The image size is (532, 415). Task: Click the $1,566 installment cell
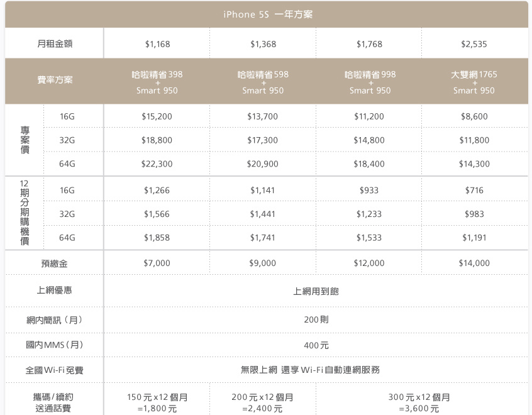(157, 214)
